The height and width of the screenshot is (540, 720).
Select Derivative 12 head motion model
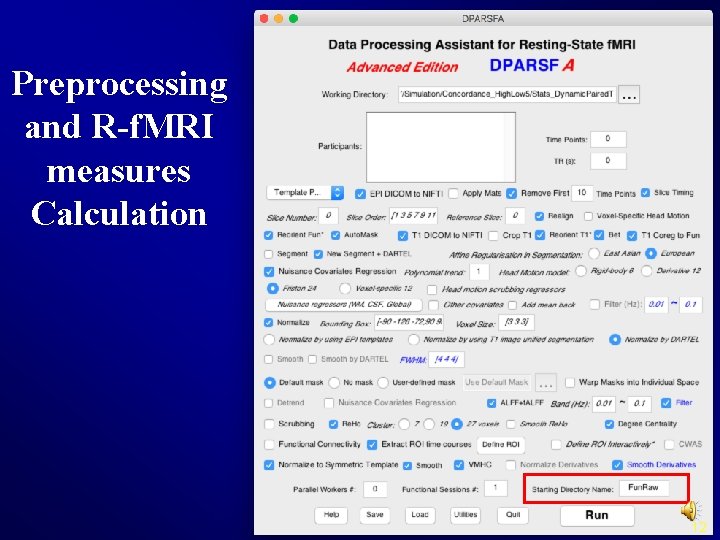(647, 271)
